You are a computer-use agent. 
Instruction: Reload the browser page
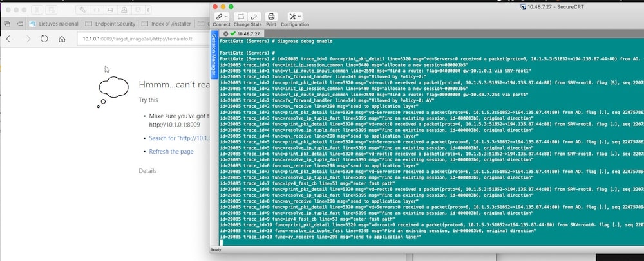coord(44,39)
